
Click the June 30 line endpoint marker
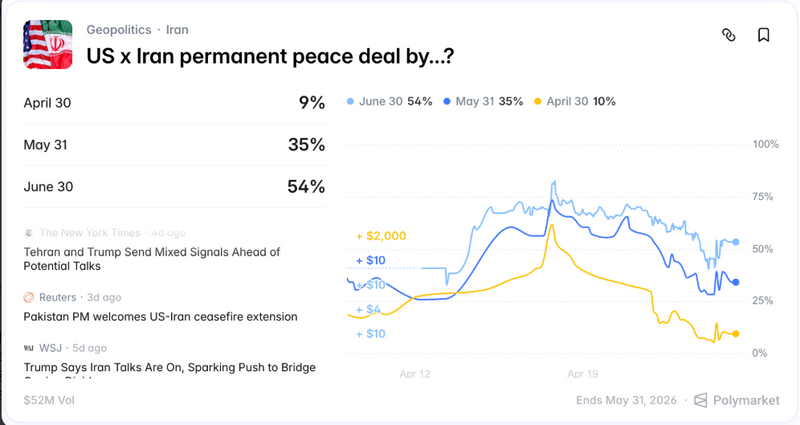(736, 242)
